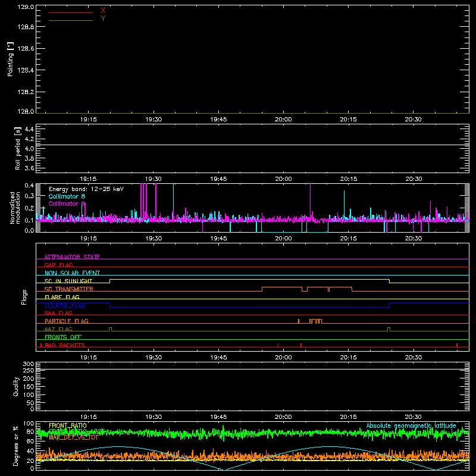Click 19:30 under the Roll period panel

(154, 179)
